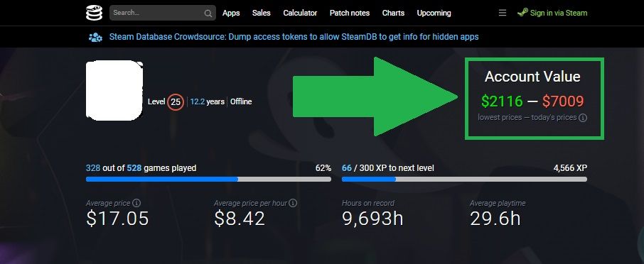The width and height of the screenshot is (644, 264).
Task: Click the Account Value heading
Action: point(532,77)
